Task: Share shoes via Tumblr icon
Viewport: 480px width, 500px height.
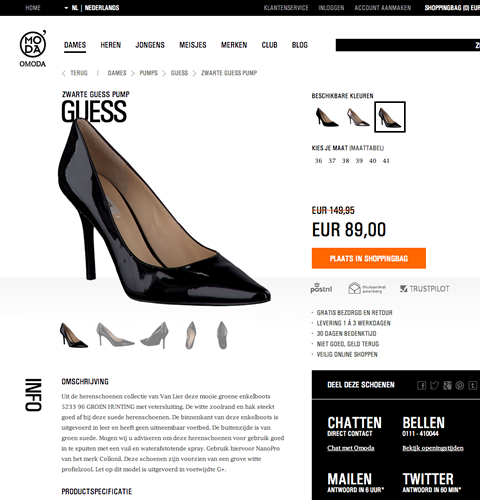Action: (x=473, y=386)
